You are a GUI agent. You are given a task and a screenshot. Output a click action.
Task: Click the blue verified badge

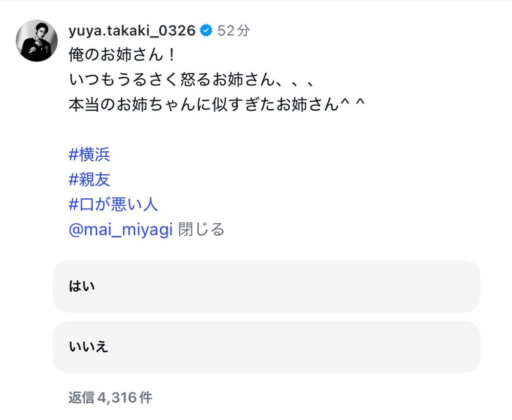pyautogui.click(x=206, y=31)
